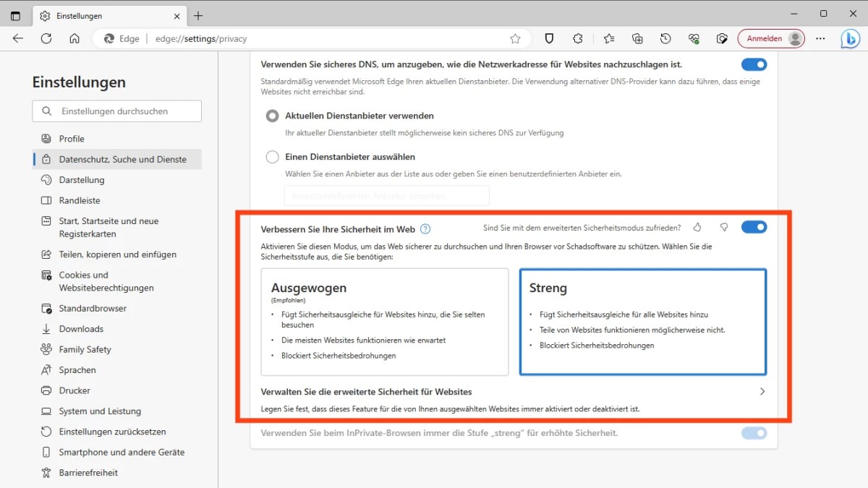Click the custom DNS provider input field
This screenshot has width=868, height=488.
(x=386, y=196)
